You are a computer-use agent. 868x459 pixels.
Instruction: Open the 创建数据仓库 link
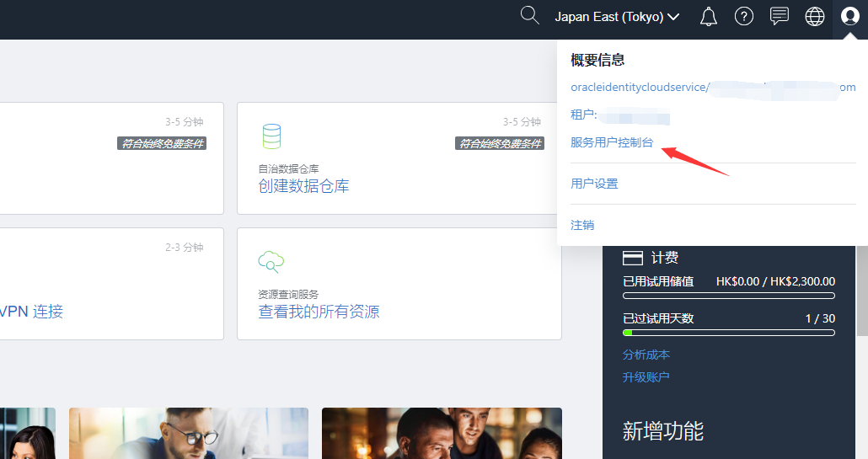(303, 186)
